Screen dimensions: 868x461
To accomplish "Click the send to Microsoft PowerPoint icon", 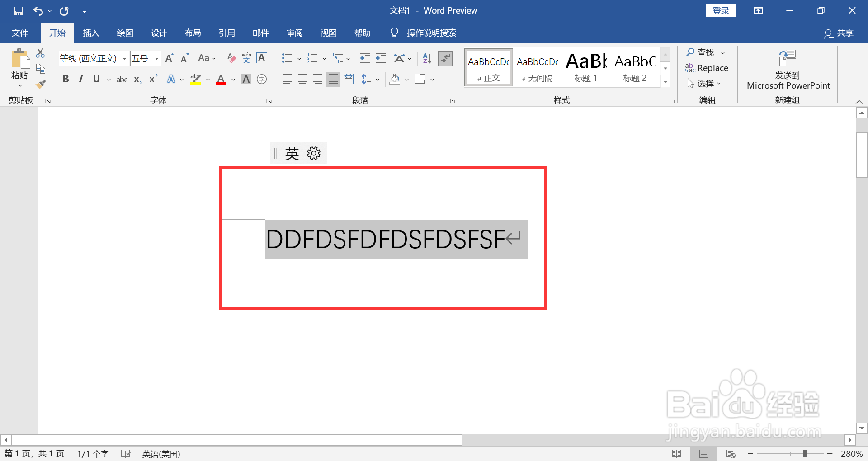I will click(x=787, y=58).
